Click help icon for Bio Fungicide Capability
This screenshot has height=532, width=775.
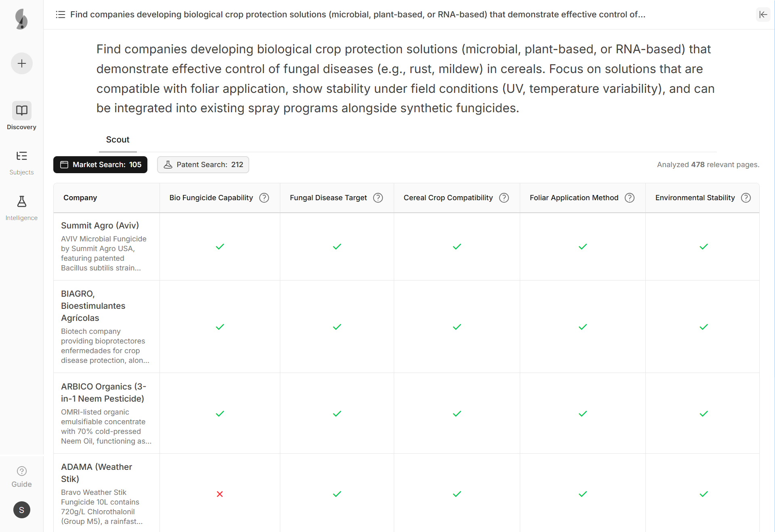coord(264,198)
